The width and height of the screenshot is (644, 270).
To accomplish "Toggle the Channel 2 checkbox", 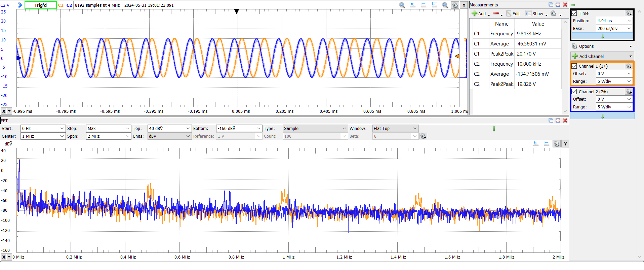I will 574,92.
